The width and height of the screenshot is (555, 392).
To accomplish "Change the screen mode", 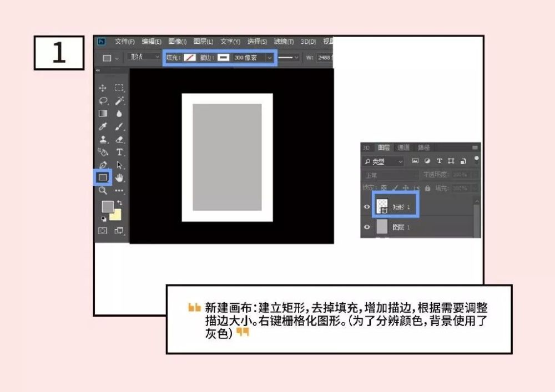I will [119, 231].
